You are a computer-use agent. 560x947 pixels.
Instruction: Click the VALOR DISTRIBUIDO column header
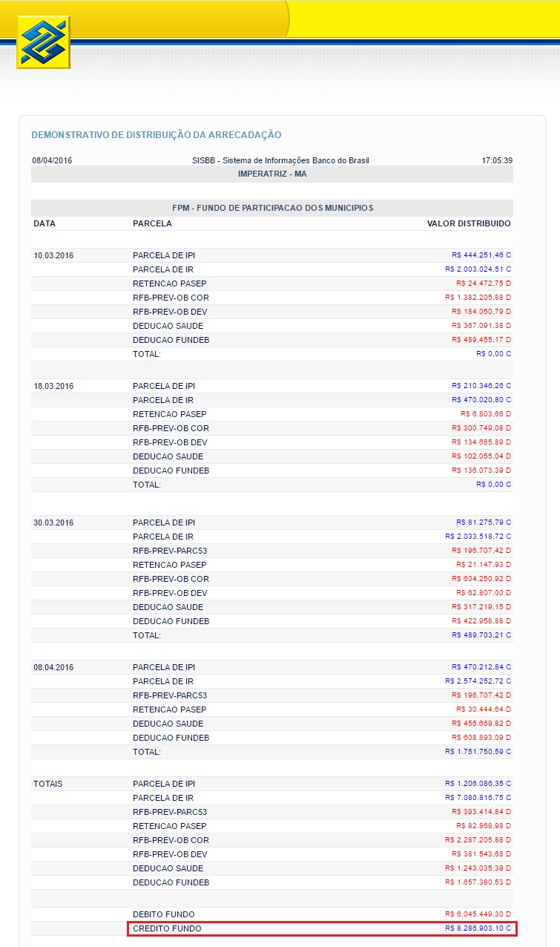point(469,223)
